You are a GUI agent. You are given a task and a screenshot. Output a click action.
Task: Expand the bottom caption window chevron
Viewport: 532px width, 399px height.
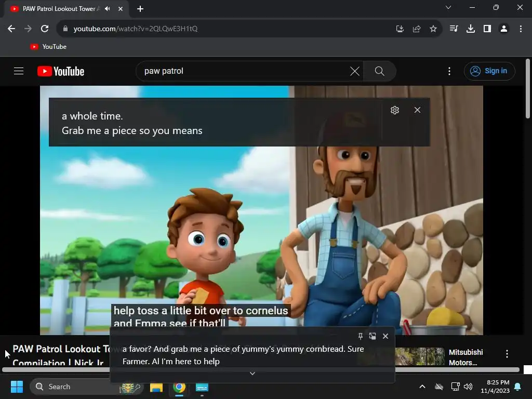[252, 373]
